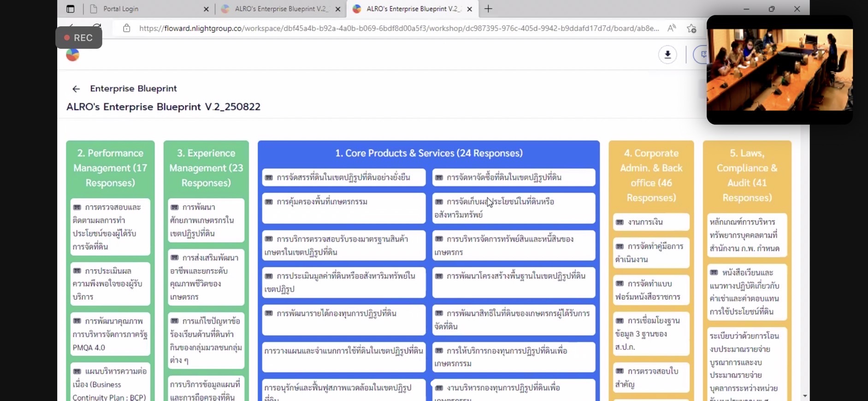Click the note icon on การพัฒนารายได้กองทุนการปฏิรูปที่ดิน card
Screen dimensions: 868x401
[x=269, y=313]
